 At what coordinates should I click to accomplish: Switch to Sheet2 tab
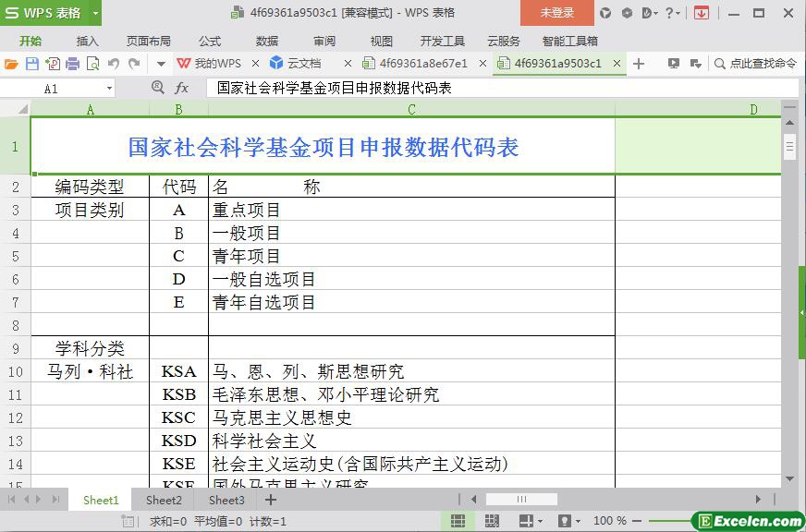pos(164,500)
